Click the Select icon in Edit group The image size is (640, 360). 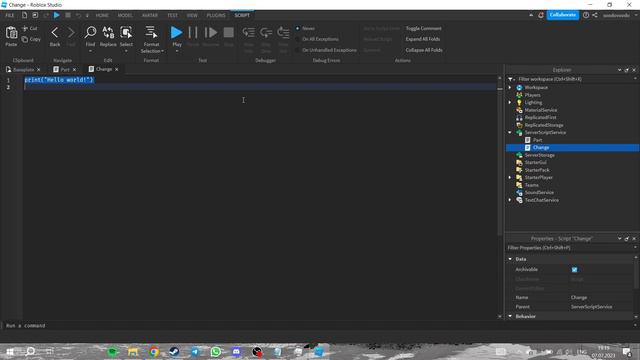(126, 32)
